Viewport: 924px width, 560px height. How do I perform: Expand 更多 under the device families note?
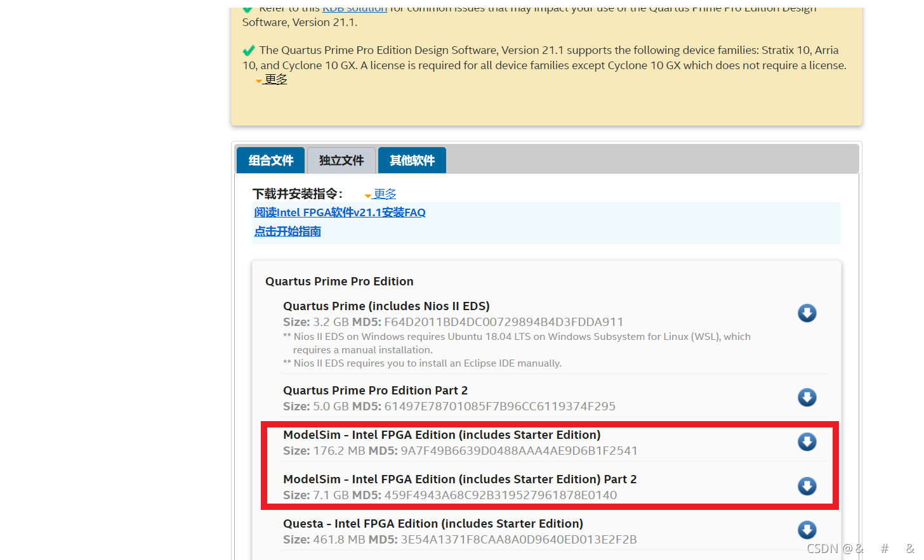pyautogui.click(x=275, y=79)
